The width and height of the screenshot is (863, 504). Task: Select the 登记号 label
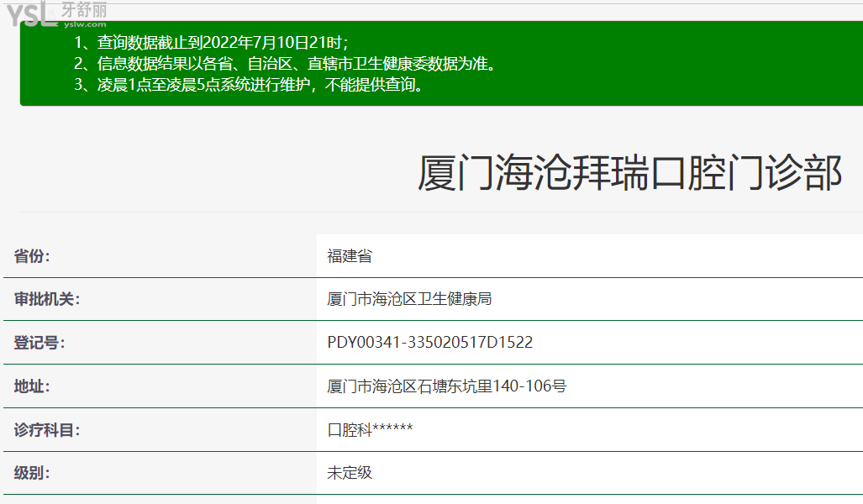pos(39,343)
